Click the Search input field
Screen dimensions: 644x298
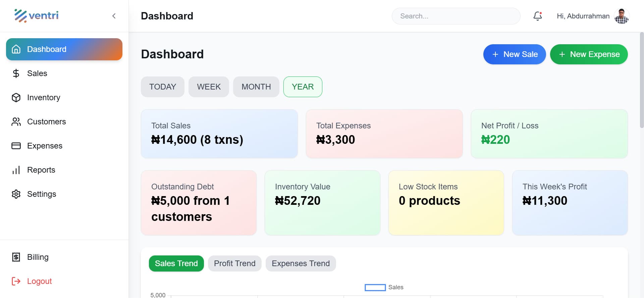456,16
